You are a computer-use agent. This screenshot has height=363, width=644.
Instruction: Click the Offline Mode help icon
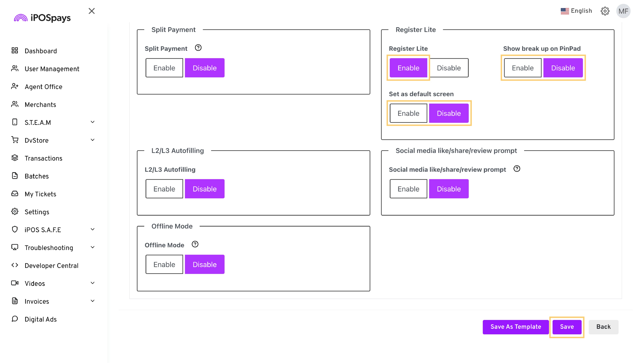(195, 244)
